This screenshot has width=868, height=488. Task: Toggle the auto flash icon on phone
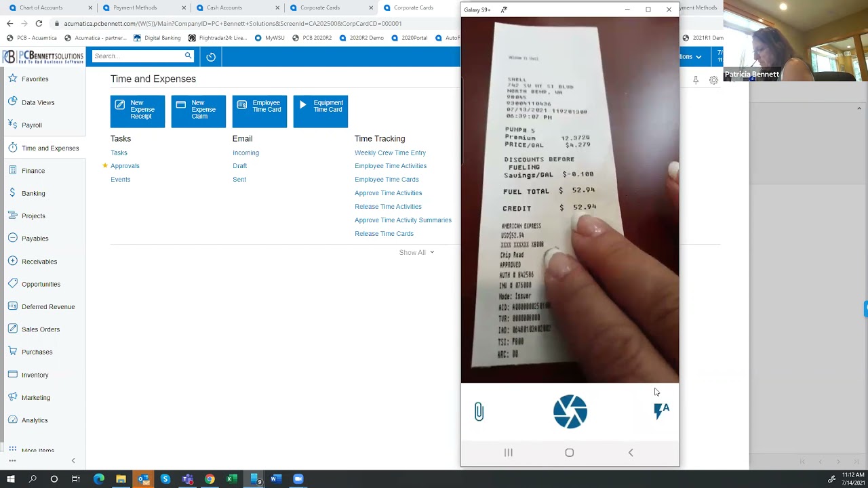coord(661,410)
